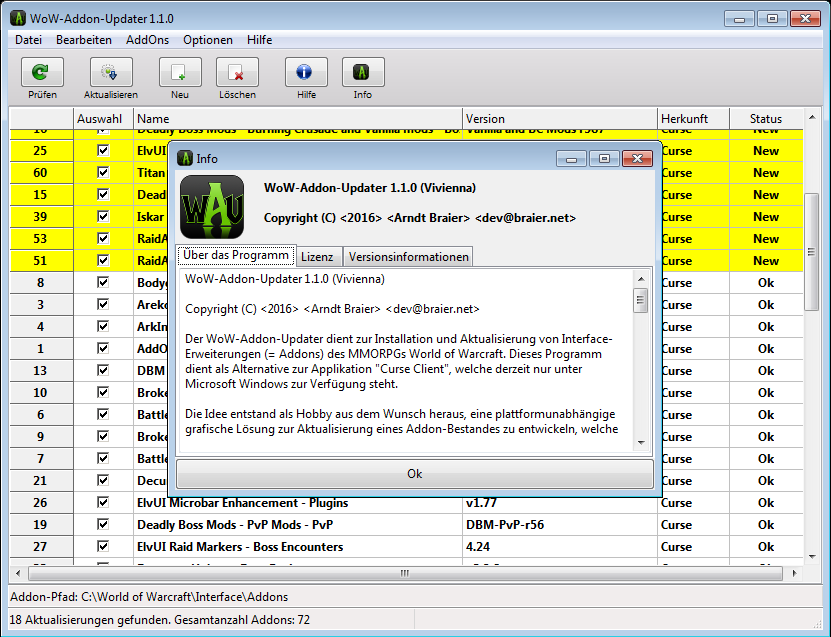Switch to the Lizenz tab
This screenshot has width=831, height=637.
[317, 256]
